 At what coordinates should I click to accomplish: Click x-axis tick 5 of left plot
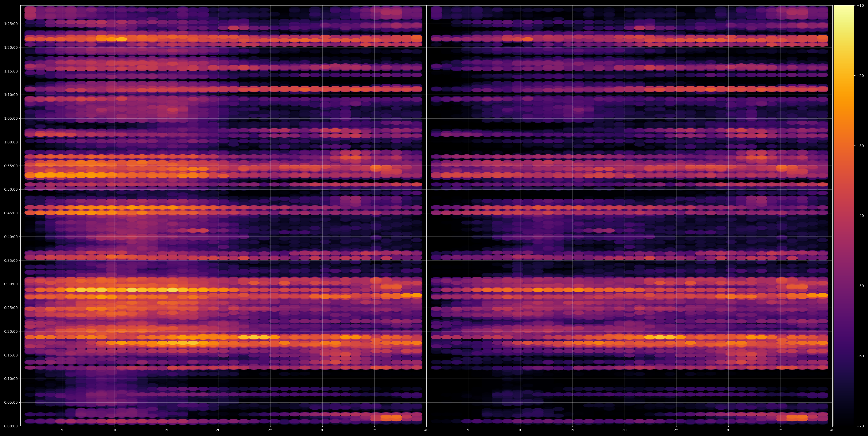point(62,430)
